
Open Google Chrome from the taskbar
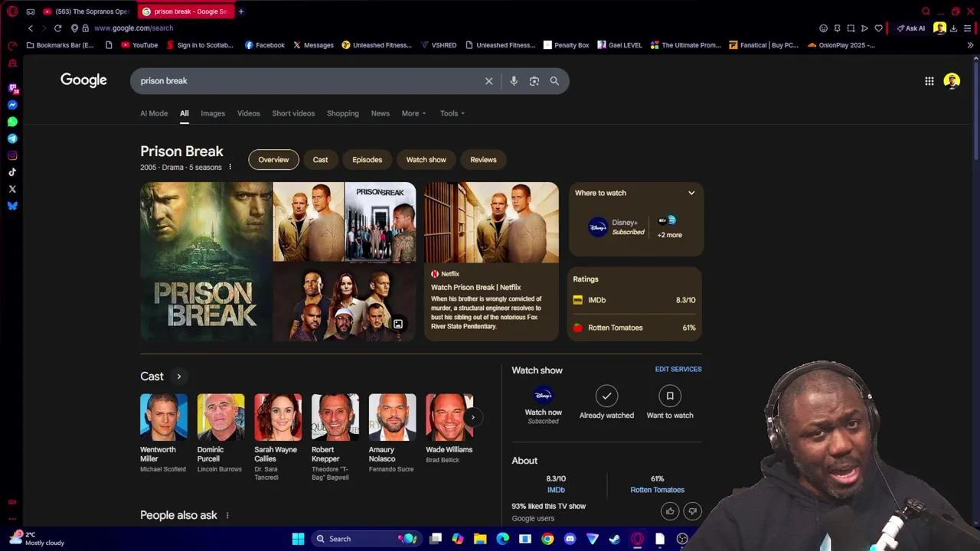click(x=547, y=539)
